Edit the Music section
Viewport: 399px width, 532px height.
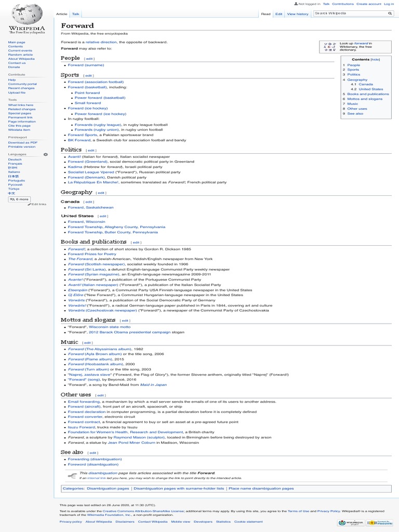pyautogui.click(x=87, y=343)
